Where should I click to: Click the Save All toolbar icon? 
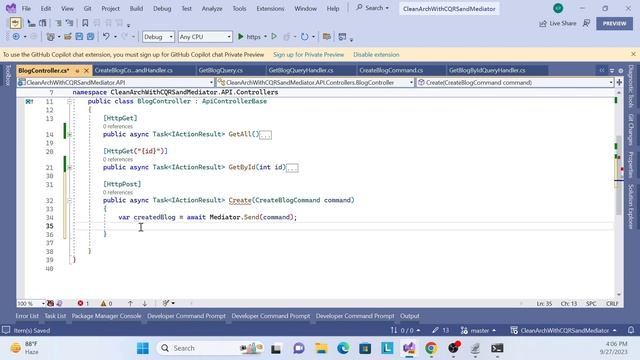(x=90, y=37)
